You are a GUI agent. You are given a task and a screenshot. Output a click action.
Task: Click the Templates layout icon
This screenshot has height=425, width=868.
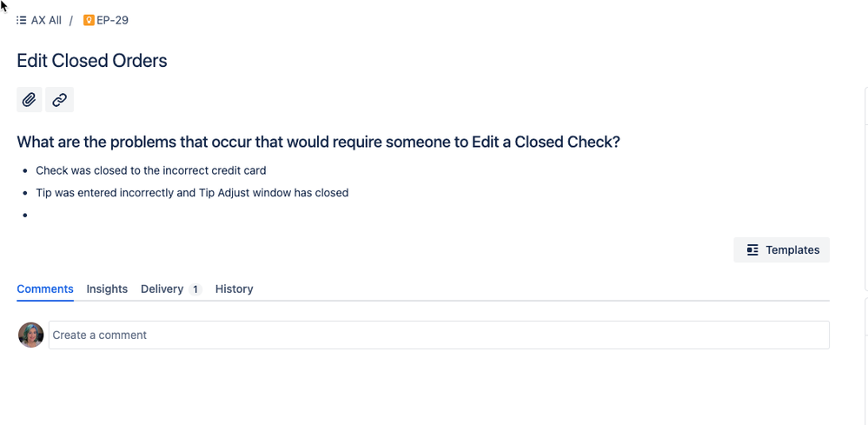point(752,250)
